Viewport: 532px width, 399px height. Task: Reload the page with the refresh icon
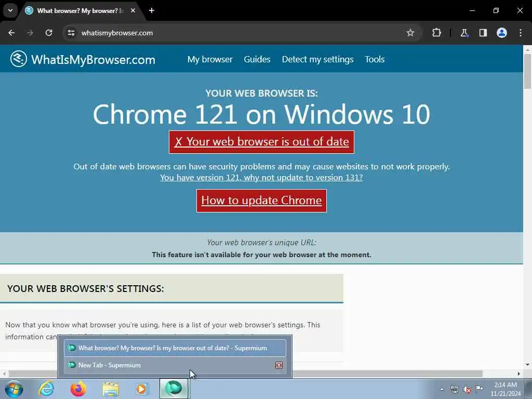coord(49,33)
